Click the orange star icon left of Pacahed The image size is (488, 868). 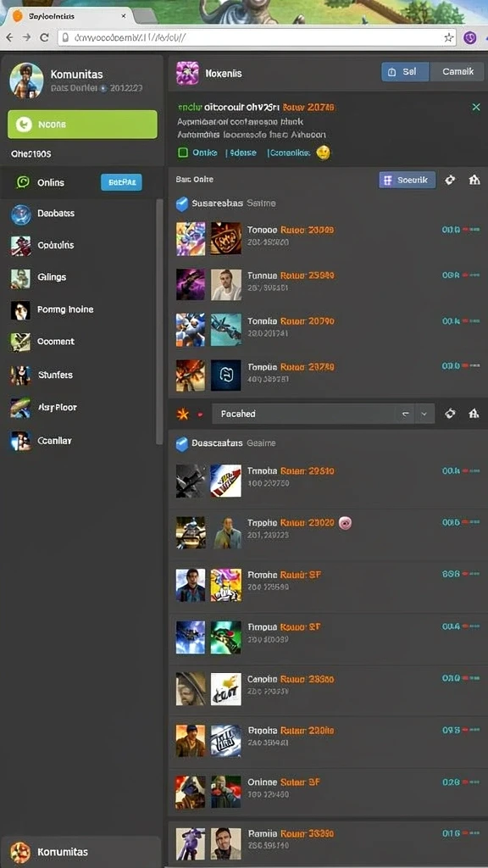[x=182, y=414]
